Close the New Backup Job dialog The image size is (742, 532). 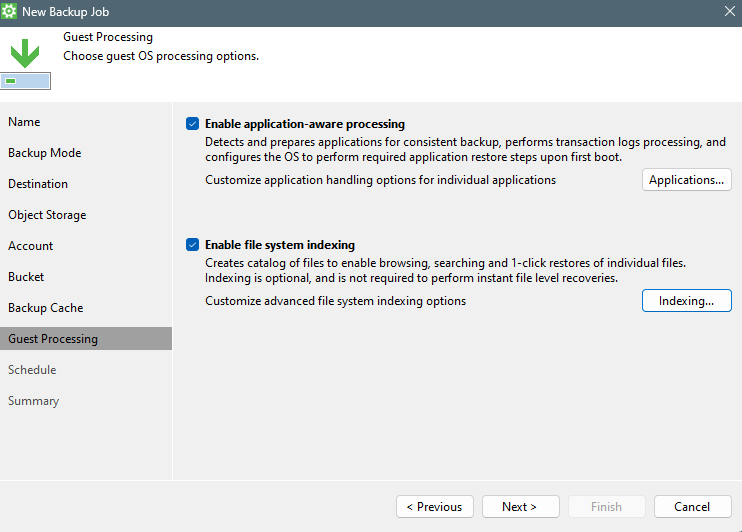[x=729, y=12]
